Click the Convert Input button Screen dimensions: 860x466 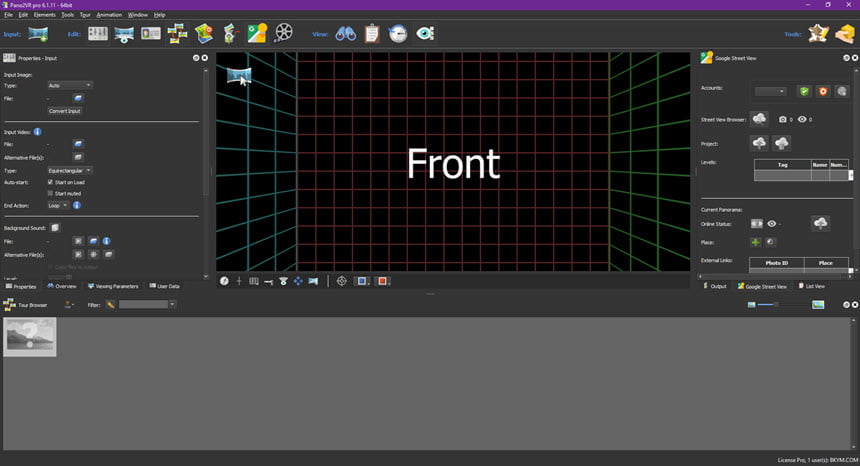click(x=65, y=111)
